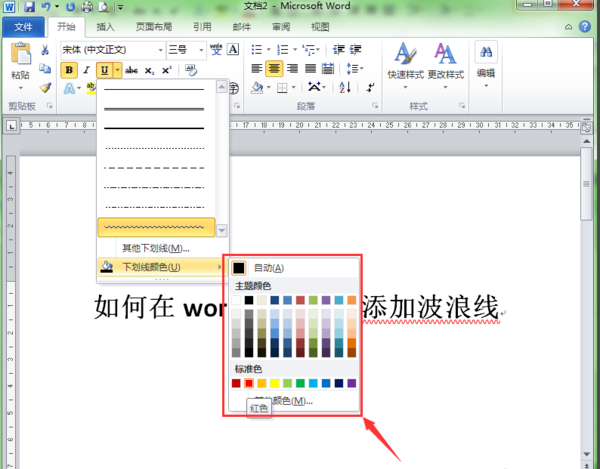This screenshot has height=469, width=600.
Task: Select Align Left paragraph alignment
Action: (256, 68)
